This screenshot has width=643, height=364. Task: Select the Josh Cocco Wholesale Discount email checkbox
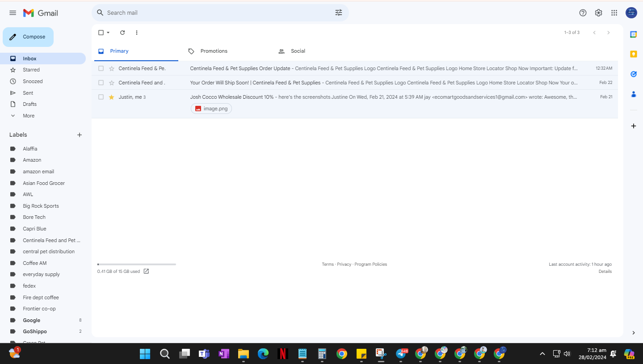coord(101,97)
